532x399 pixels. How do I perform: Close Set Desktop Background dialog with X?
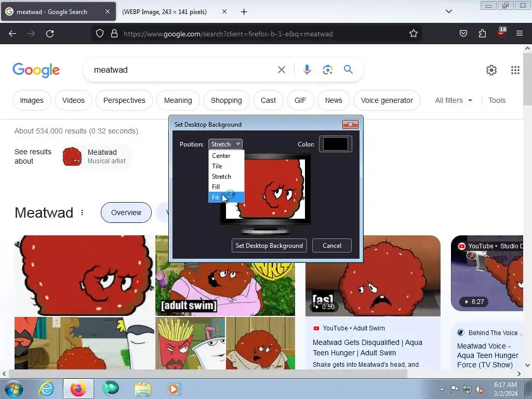click(x=350, y=125)
